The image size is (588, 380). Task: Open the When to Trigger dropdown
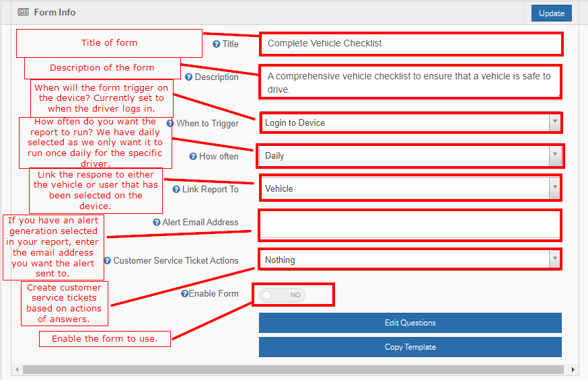click(x=411, y=122)
